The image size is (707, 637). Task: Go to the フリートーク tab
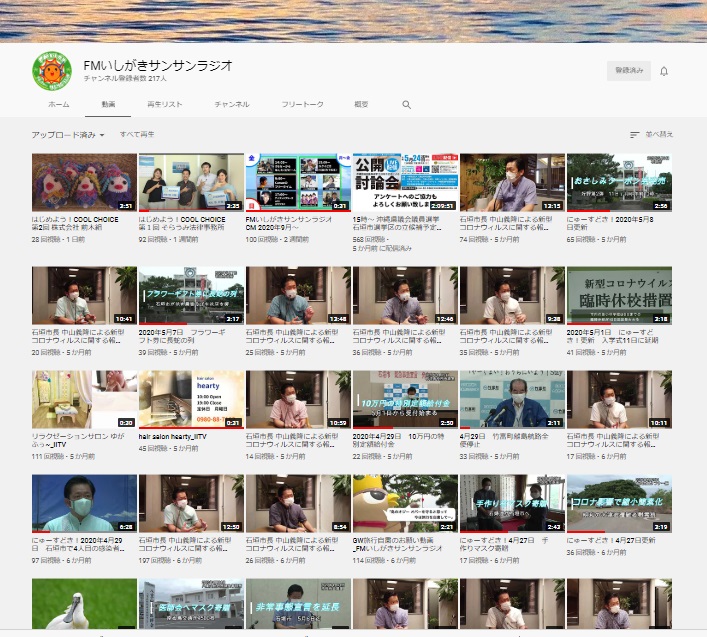point(302,104)
